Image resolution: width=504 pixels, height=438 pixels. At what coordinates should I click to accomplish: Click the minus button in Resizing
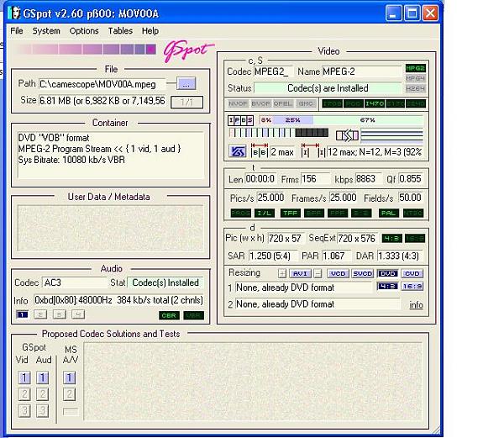point(318,274)
